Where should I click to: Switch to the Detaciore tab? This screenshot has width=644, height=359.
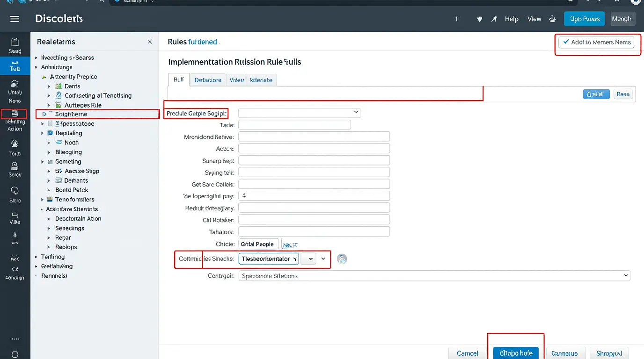[x=208, y=80]
